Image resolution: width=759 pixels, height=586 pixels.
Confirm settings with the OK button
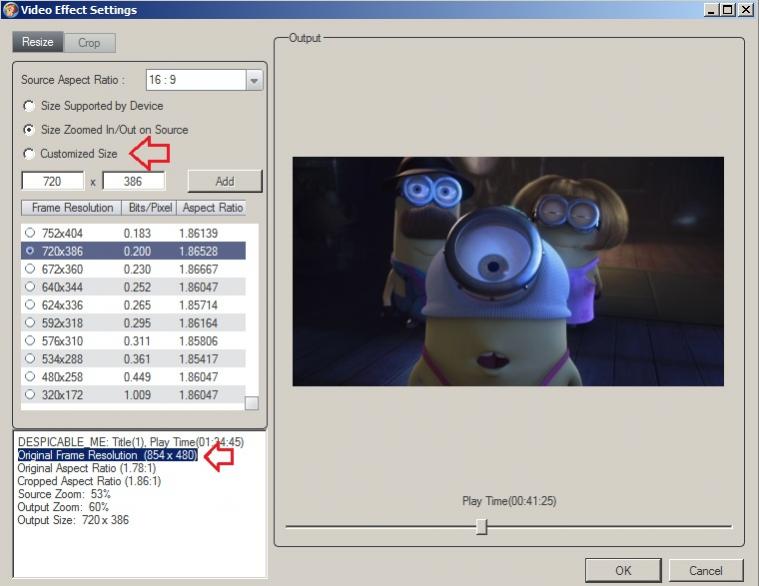pos(623,571)
